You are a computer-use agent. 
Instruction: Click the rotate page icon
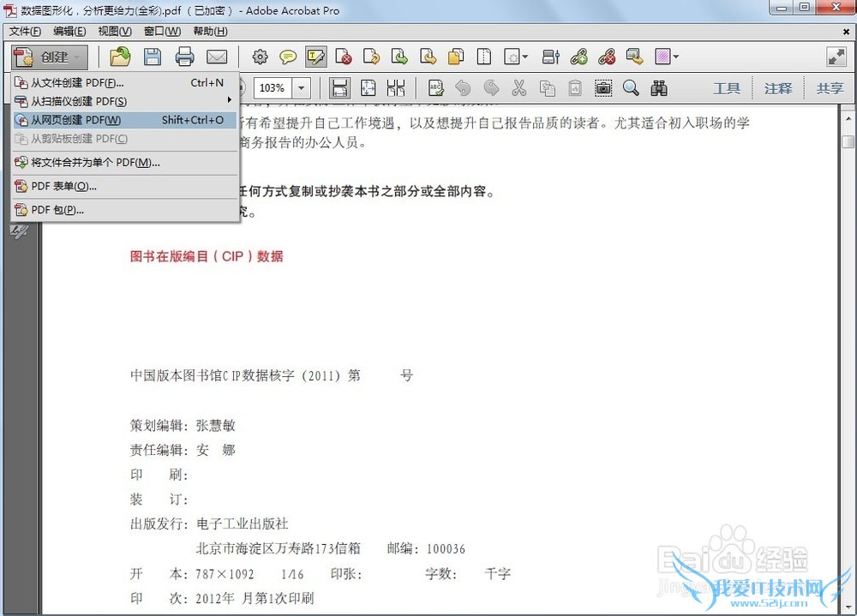tap(371, 57)
